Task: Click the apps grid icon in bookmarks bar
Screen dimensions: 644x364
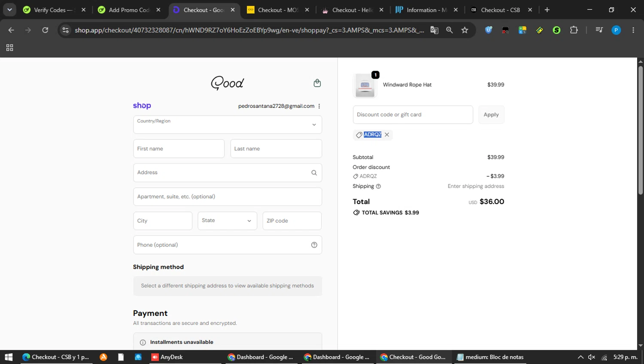Action: [9, 48]
